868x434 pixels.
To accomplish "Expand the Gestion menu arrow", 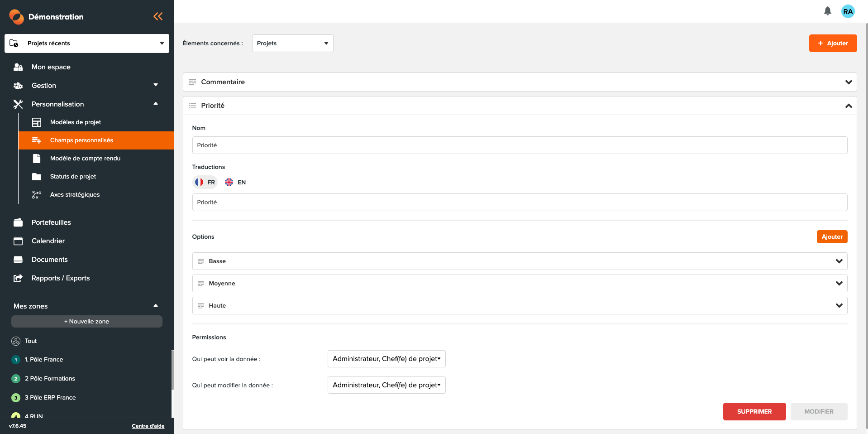I will [156, 85].
